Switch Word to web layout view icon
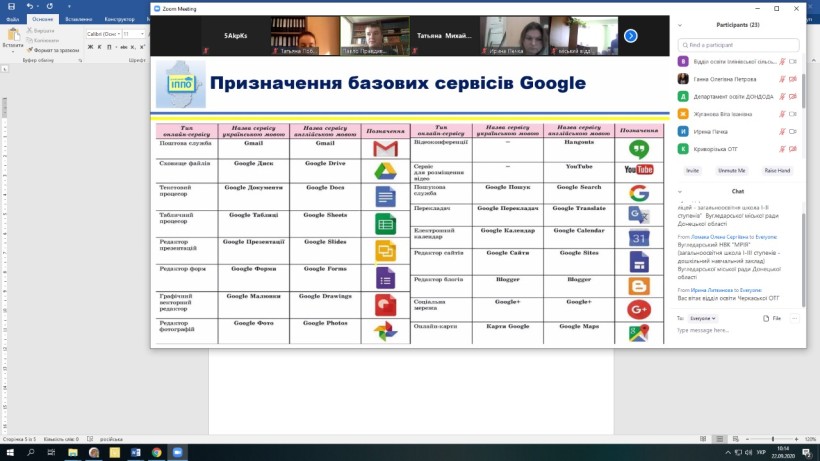This screenshot has width=820, height=461. pos(735,439)
